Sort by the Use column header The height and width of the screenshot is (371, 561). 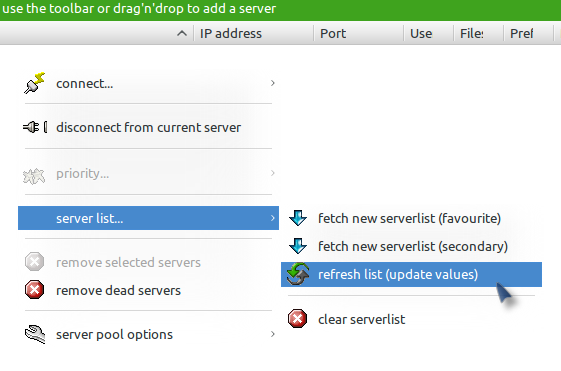(x=429, y=34)
